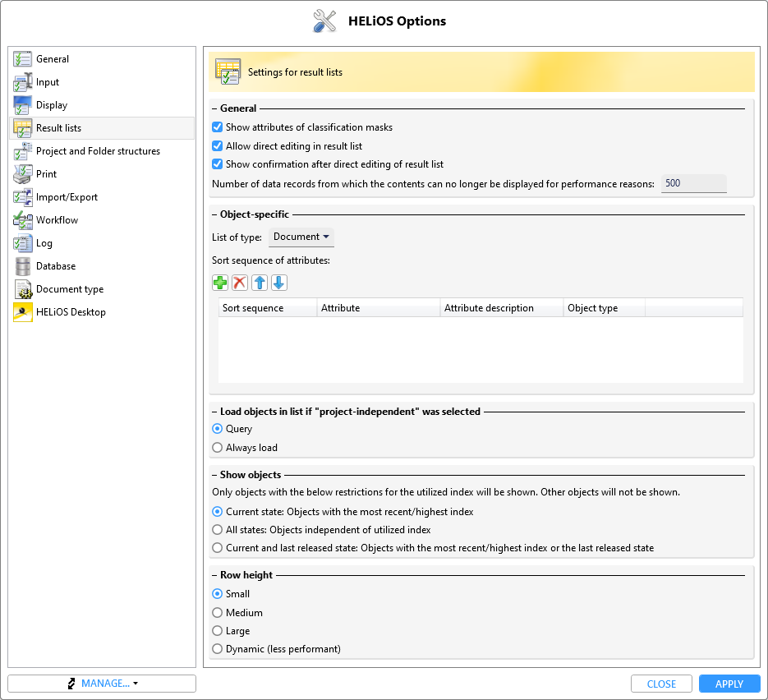The height and width of the screenshot is (700, 768).
Task: Open the Input options page
Action: click(102, 82)
